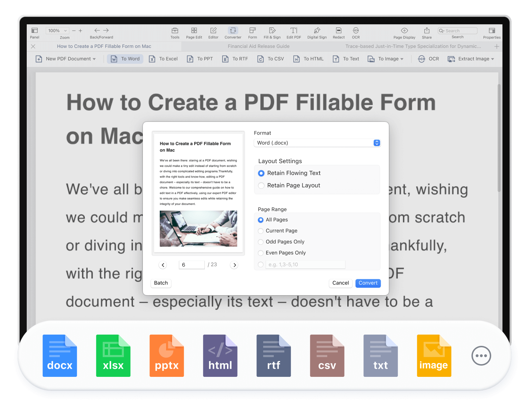The image size is (532, 417).
Task: Choose Current Page radio button
Action: coord(261,231)
